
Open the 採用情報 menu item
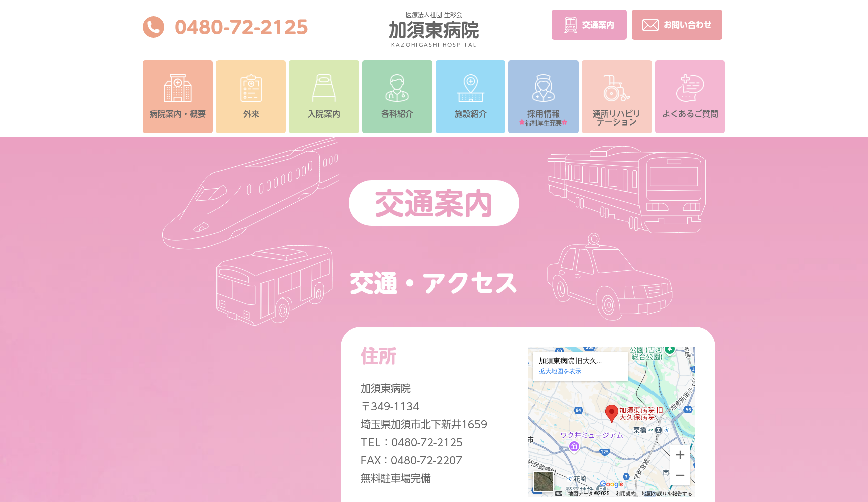point(544,96)
